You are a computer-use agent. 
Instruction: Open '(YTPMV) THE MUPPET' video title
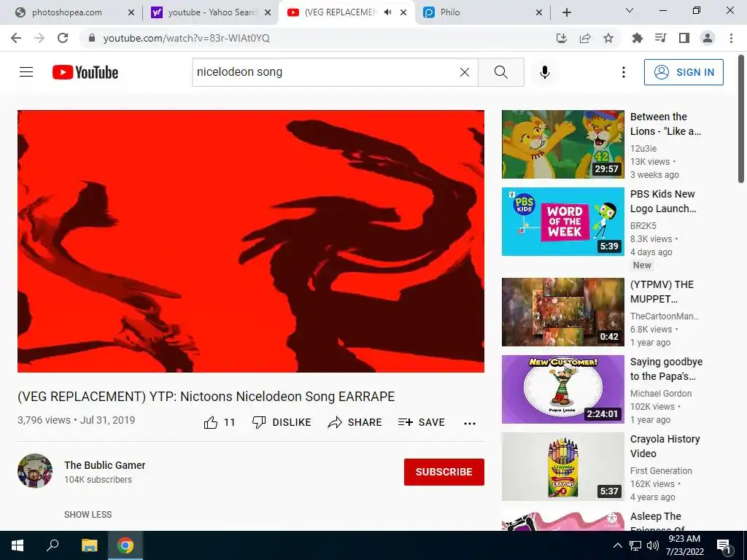pos(662,292)
